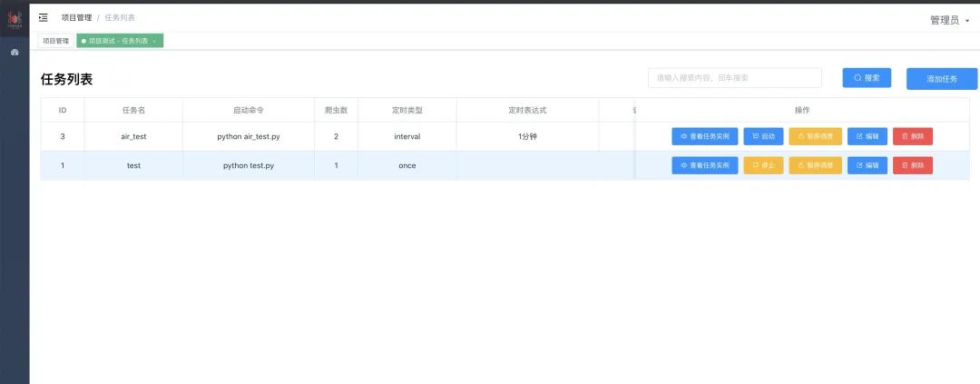The height and width of the screenshot is (384, 980).
Task: Click the dashboard icon in left sidebar
Action: (15, 53)
